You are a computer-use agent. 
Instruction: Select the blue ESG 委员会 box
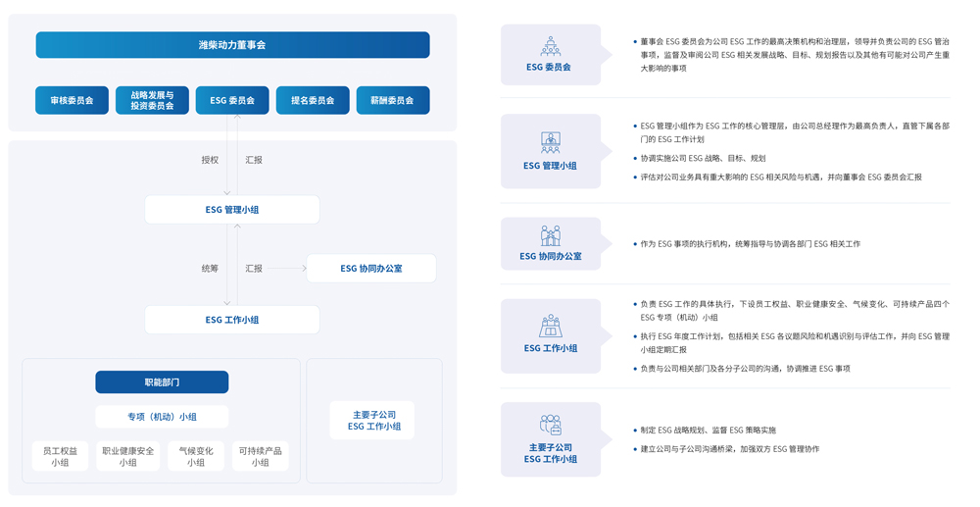232,100
